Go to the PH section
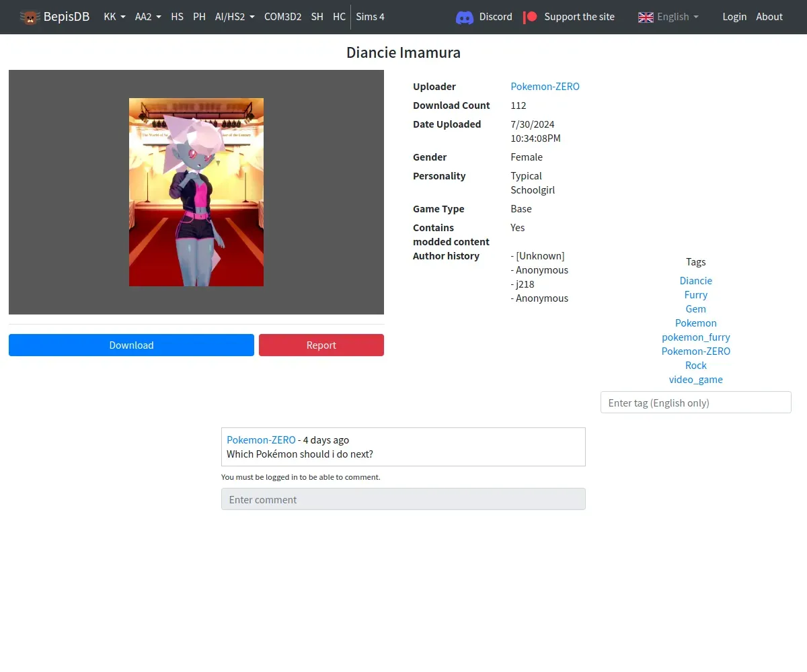Screen dimensions: 807x672 pos(199,17)
